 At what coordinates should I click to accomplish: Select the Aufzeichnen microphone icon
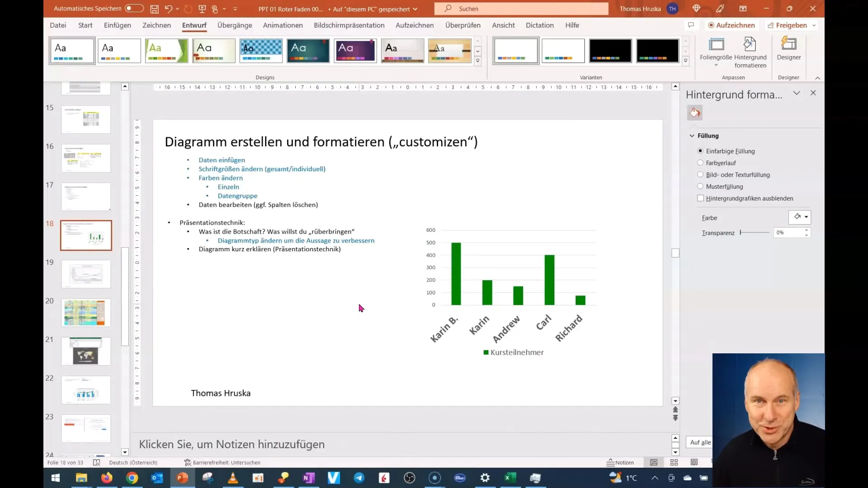point(711,25)
